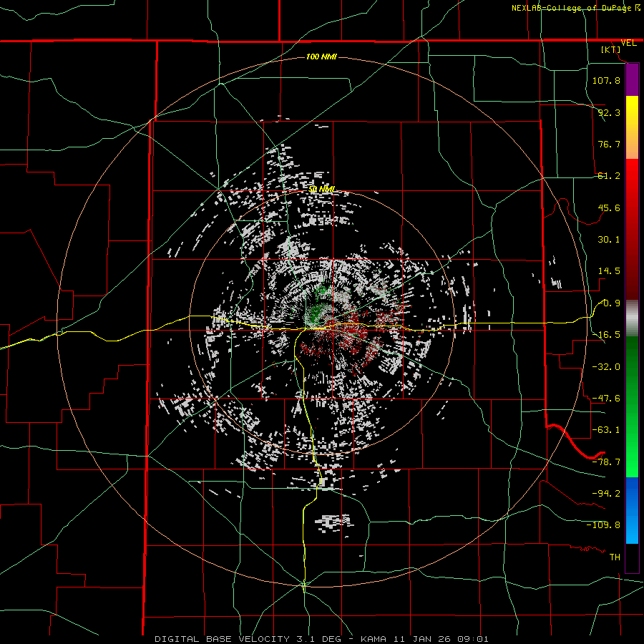Click the -0.9 velocity scale value
Image resolution: width=644 pixels, height=644 pixels.
610,303
